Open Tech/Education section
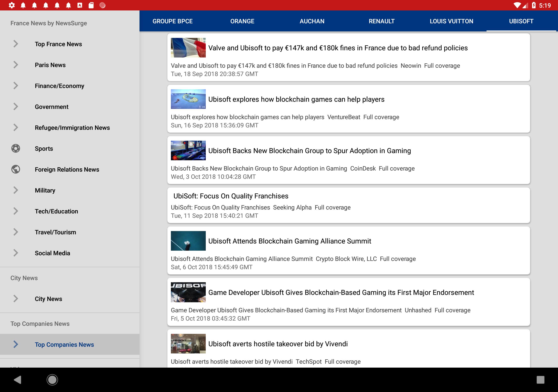This screenshot has width=558, height=392. tap(70, 211)
